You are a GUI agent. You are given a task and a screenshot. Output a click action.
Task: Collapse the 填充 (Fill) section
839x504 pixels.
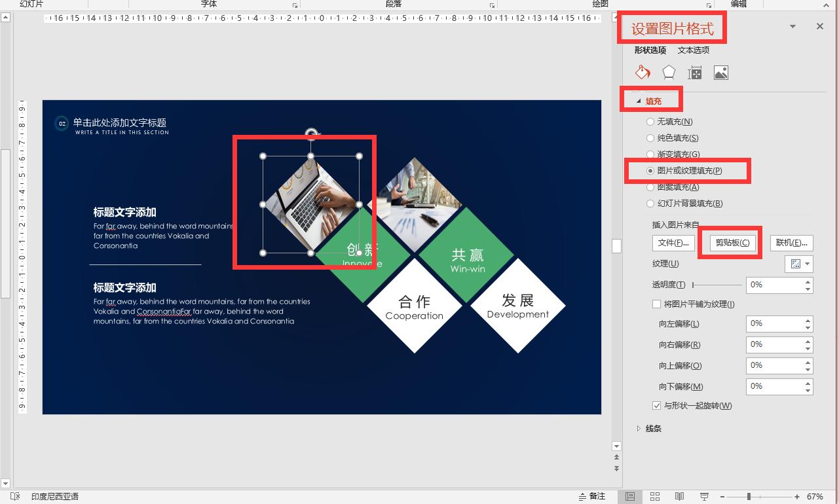638,101
